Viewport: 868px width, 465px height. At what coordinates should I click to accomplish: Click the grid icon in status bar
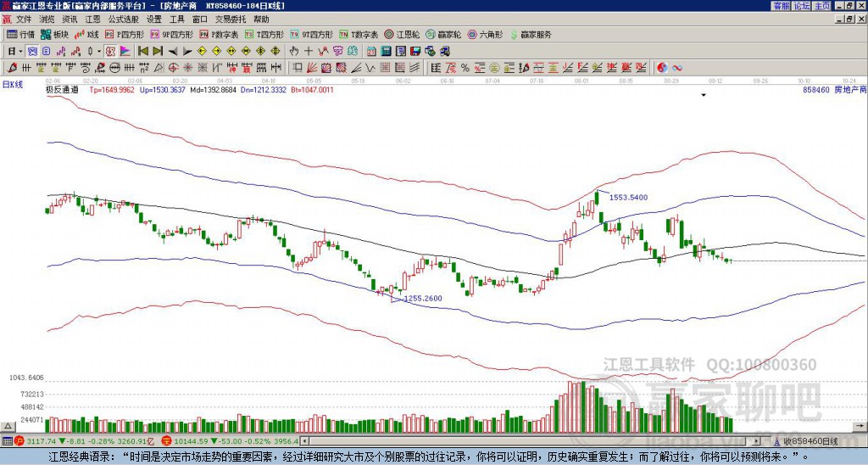coord(7,441)
